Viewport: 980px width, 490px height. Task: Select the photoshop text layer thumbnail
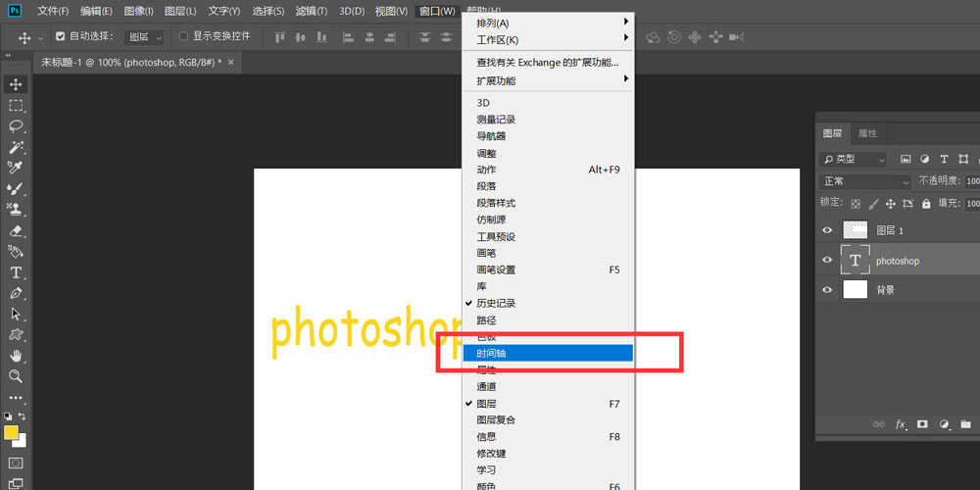856,261
